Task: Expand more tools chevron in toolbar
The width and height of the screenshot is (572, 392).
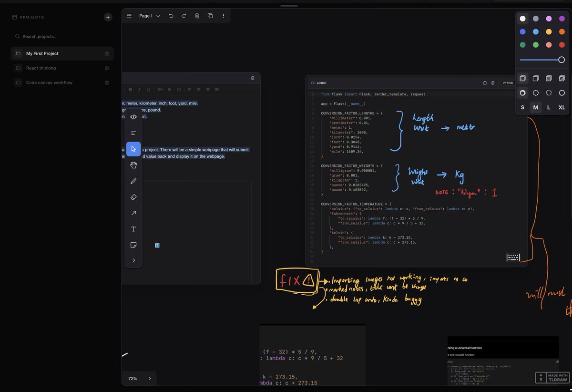Action: [x=133, y=260]
